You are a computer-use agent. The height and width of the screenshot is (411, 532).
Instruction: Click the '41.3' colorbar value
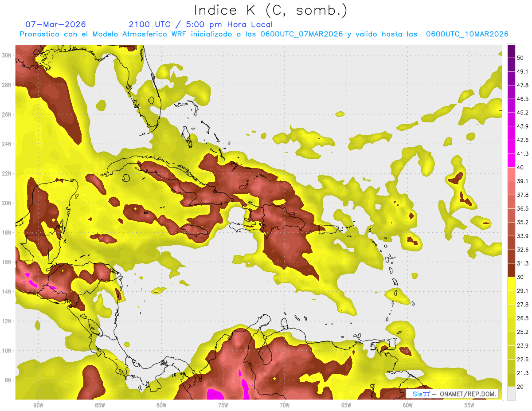point(523,154)
